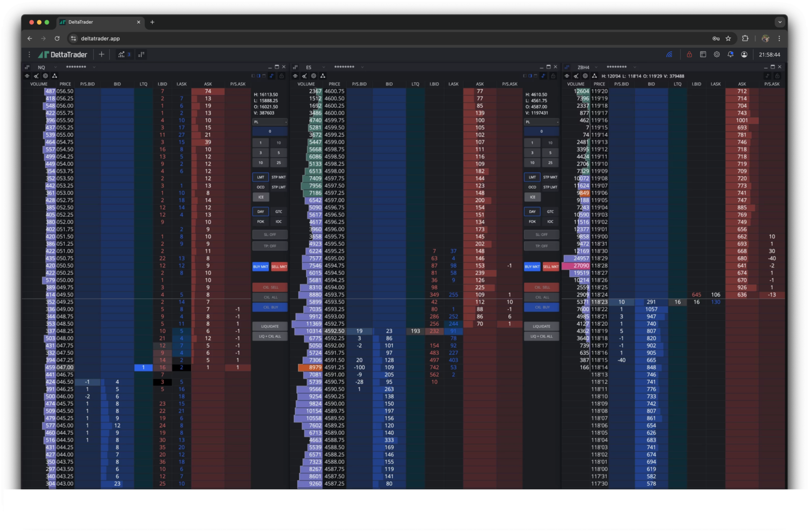Open the PL dropdown in the ZBH4 order panel
809x532 pixels.
[x=541, y=122]
